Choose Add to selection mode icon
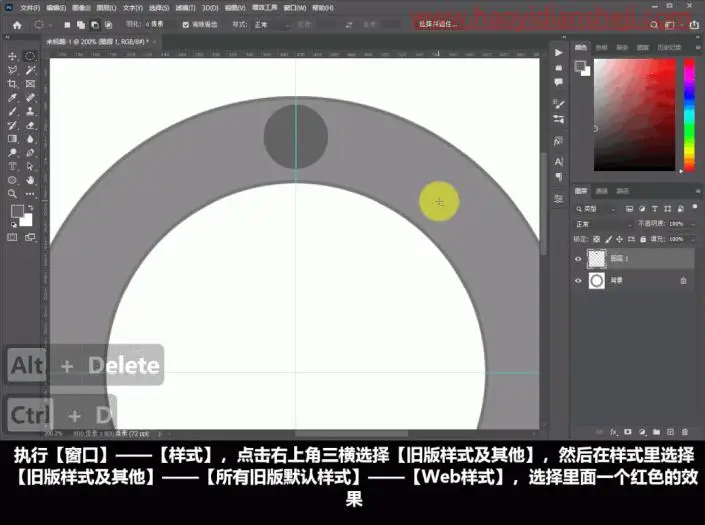 click(x=81, y=25)
